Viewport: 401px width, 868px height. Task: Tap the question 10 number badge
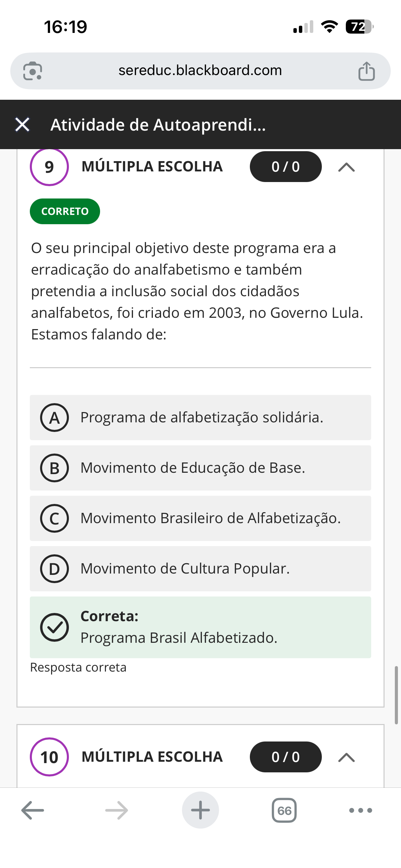point(49,757)
